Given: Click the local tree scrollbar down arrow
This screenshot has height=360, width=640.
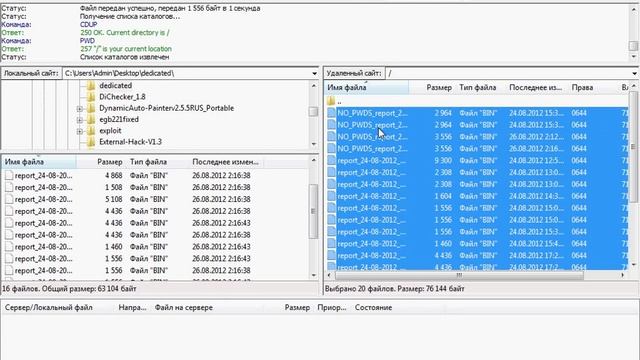Looking at the screenshot, I should pyautogui.click(x=313, y=144).
